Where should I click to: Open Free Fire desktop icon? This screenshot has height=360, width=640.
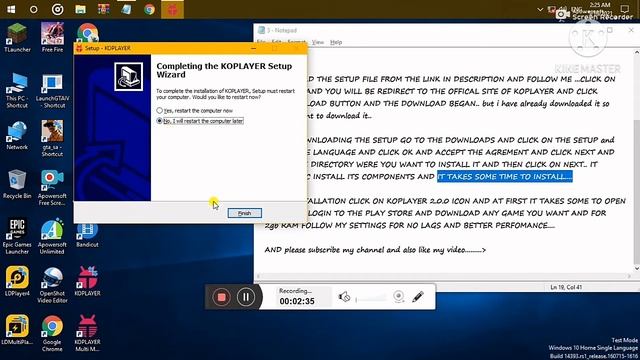[52, 38]
